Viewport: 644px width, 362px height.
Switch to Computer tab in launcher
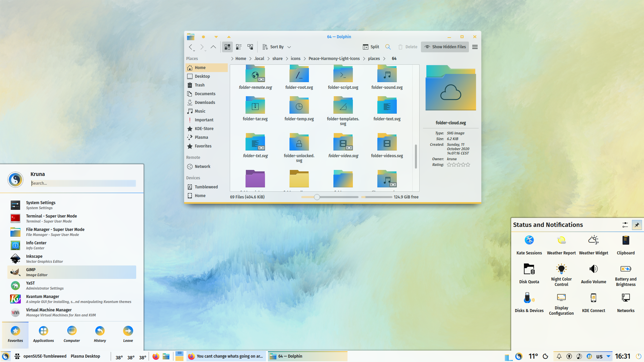pos(72,335)
